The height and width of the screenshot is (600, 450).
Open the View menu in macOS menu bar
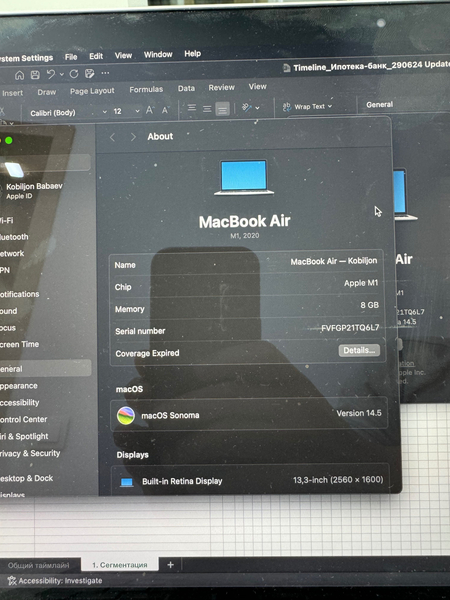pos(123,55)
